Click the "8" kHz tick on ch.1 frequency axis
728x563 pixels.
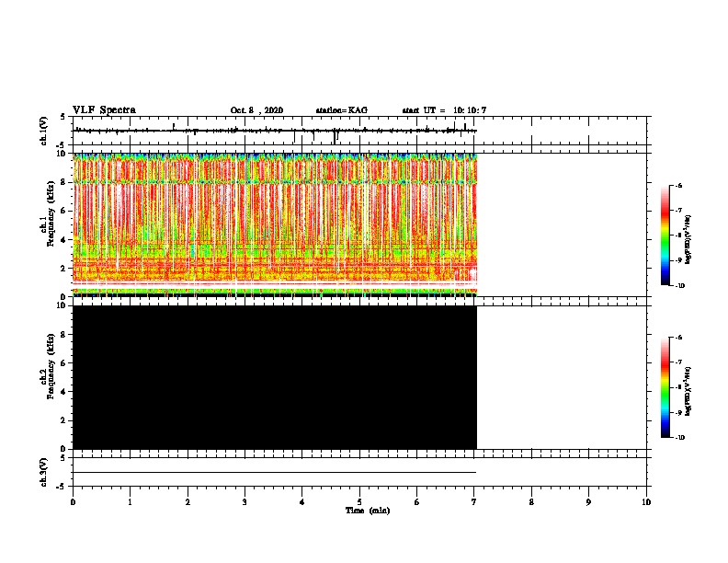coord(64,182)
